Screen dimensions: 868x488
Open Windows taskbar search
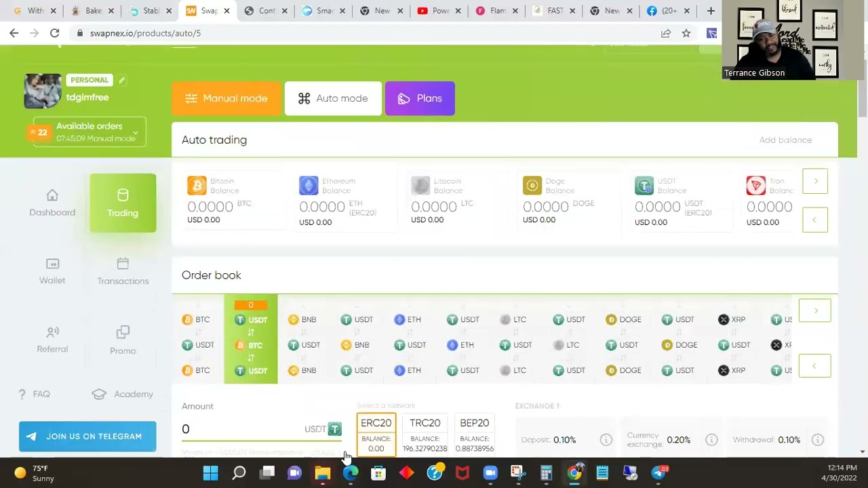[239, 473]
